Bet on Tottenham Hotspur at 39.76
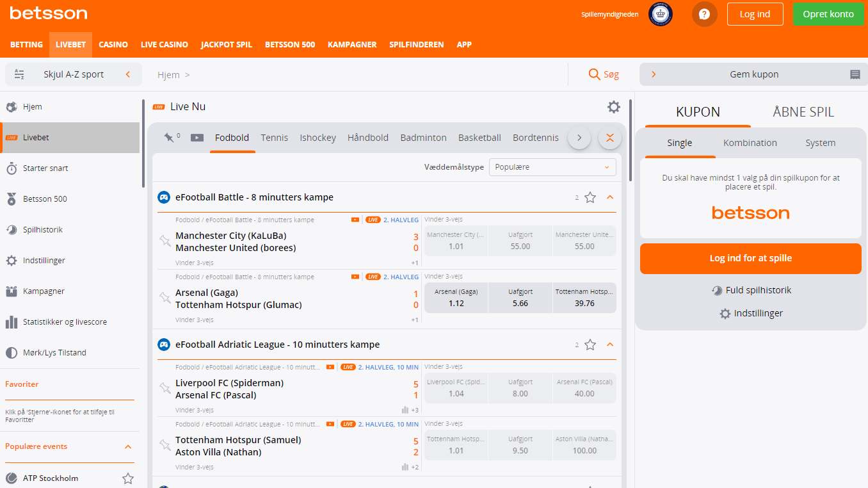The image size is (868, 488). click(x=584, y=298)
